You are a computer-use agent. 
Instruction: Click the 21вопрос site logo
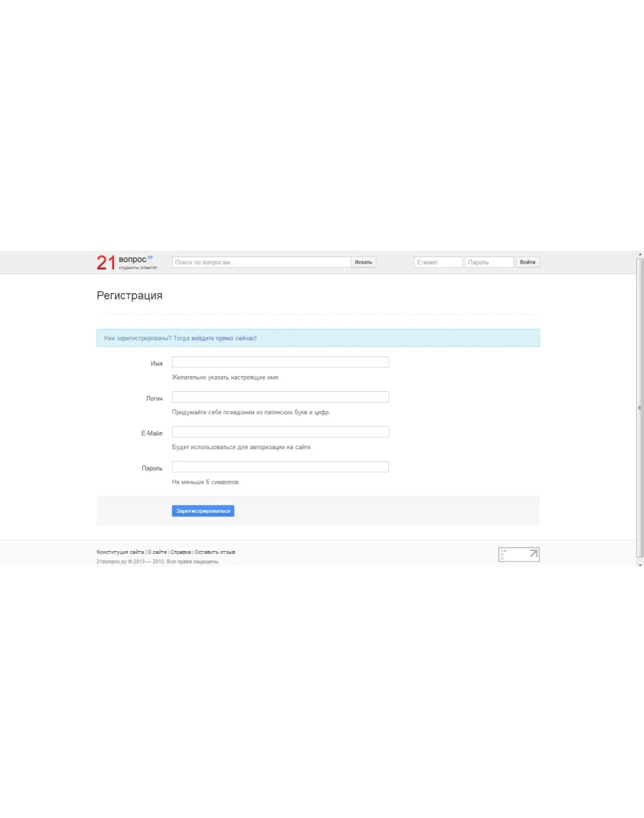(x=126, y=263)
